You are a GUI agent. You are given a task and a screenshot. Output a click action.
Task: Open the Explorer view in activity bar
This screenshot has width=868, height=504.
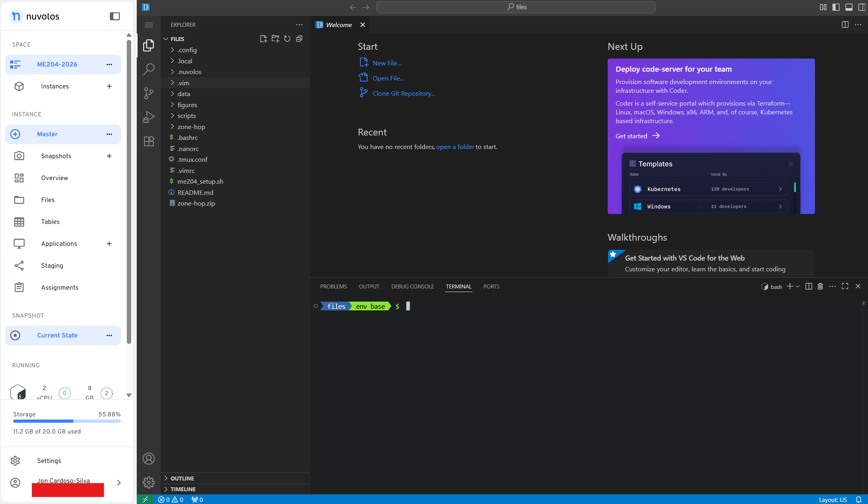149,45
